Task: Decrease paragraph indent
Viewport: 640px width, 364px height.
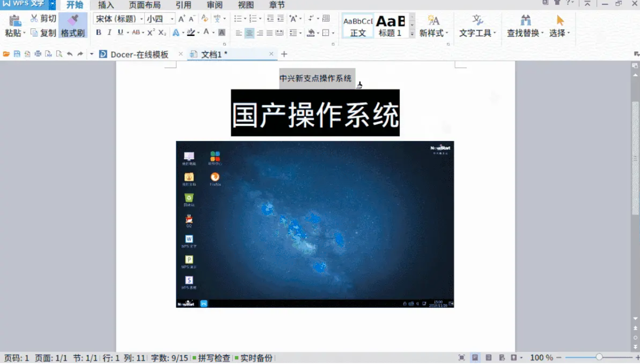Action: tap(270, 19)
